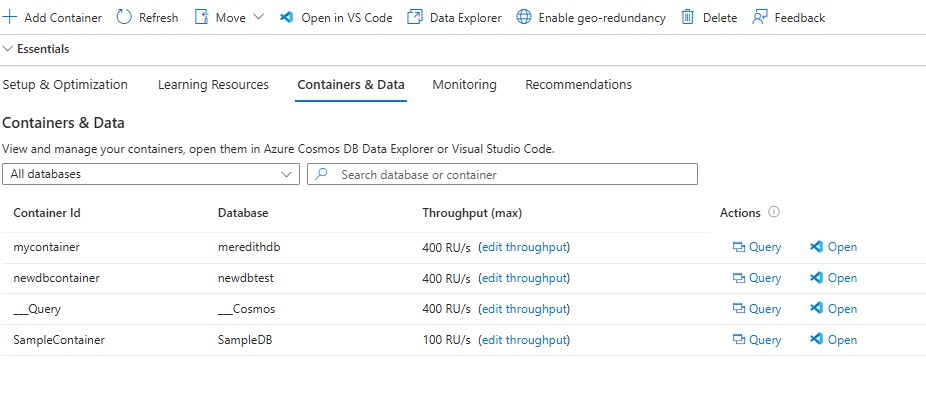This screenshot has height=407, width=926.
Task: Click the Data Explorer icon
Action: click(415, 17)
